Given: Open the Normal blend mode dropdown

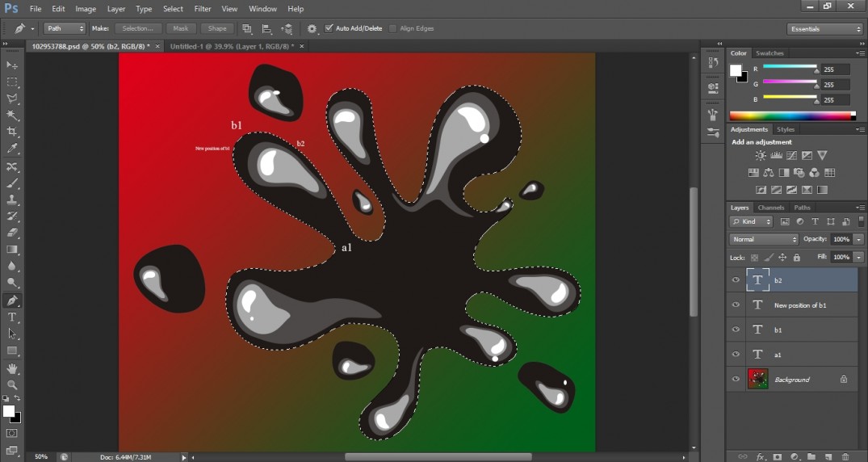Looking at the screenshot, I should pos(764,239).
